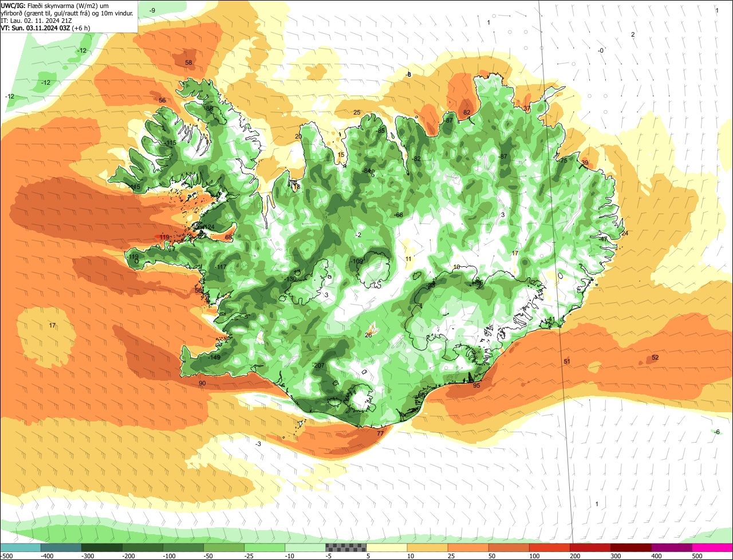
Task: Click the '56' value northwest of the Westfjords
Action: coord(162,100)
